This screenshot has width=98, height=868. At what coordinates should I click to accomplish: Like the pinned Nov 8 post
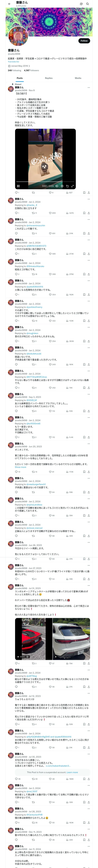50,193
